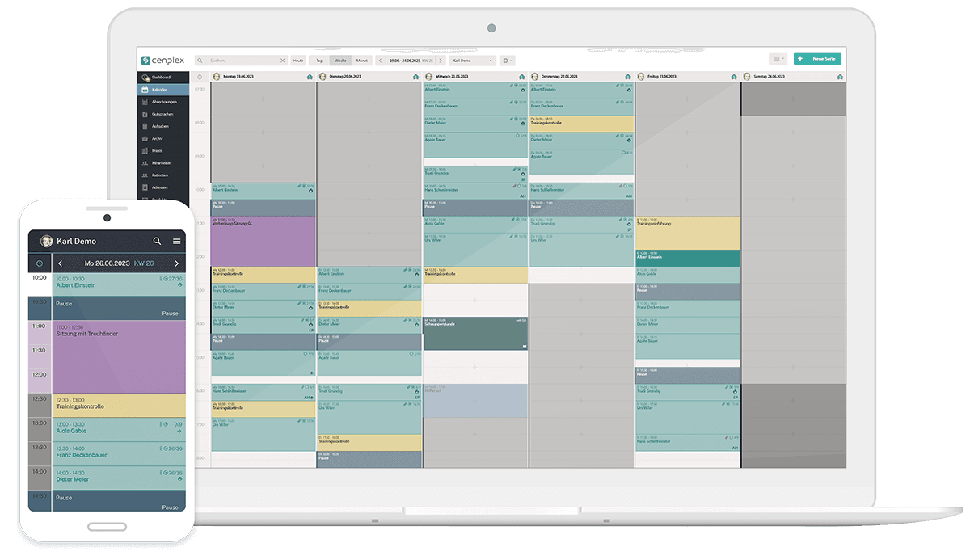
Task: Click the Heute button
Action: coord(297,61)
